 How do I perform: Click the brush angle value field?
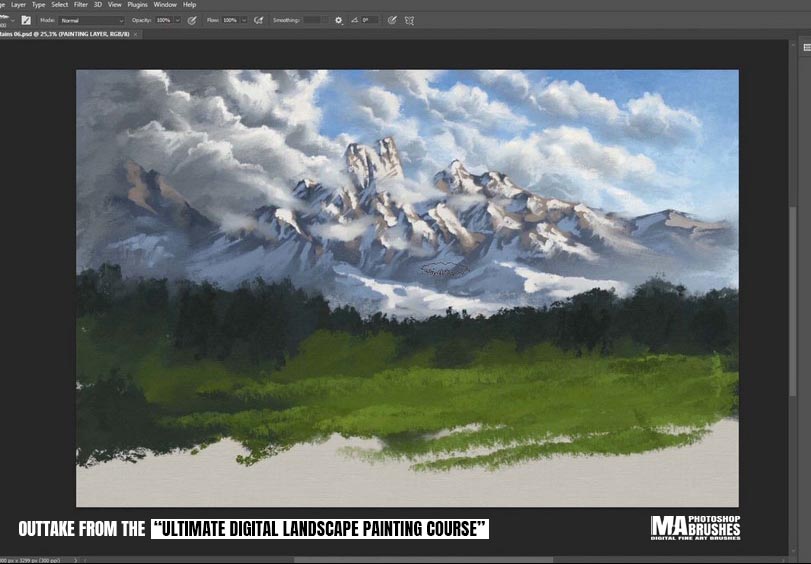[x=369, y=20]
